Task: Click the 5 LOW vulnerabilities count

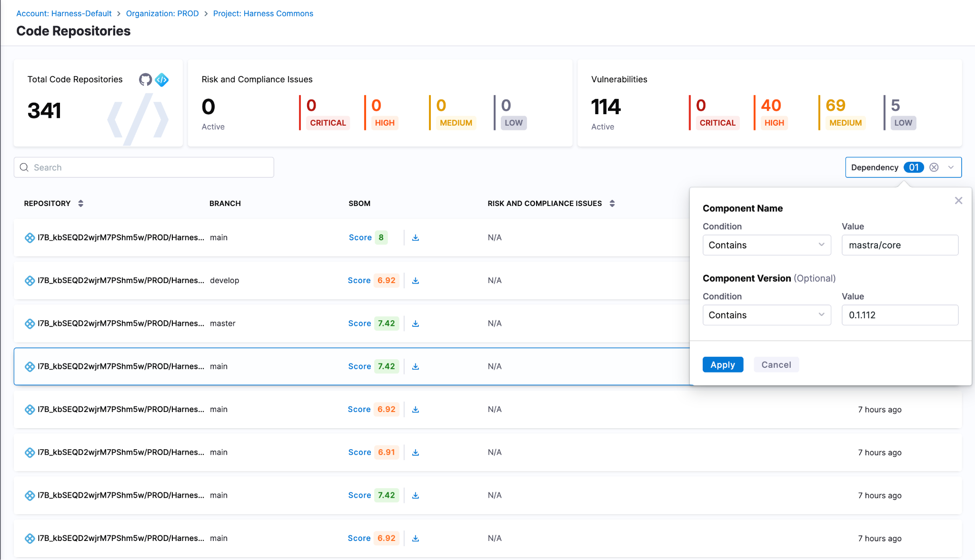Action: pyautogui.click(x=895, y=105)
